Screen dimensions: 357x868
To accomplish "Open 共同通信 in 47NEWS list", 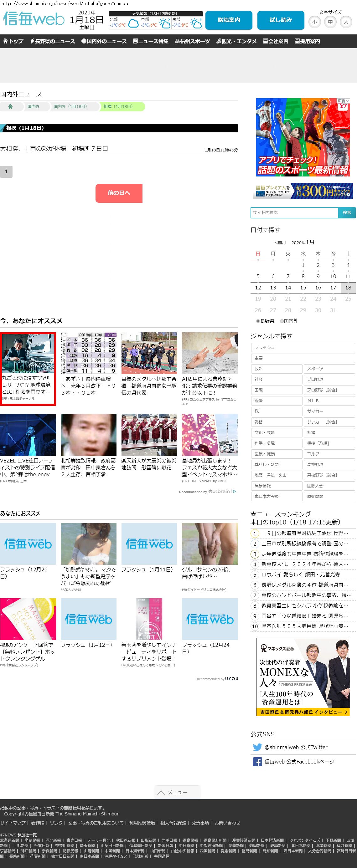I will pyautogui.click(x=162, y=856).
